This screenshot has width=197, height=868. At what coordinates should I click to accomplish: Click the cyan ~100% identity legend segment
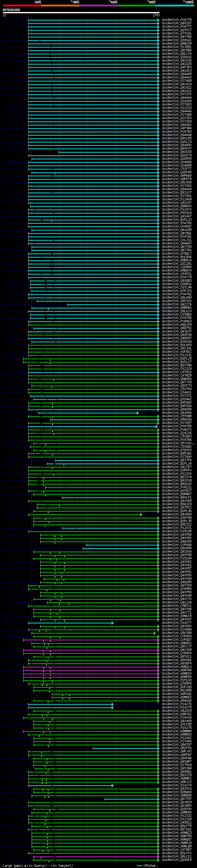tap(175, 6)
